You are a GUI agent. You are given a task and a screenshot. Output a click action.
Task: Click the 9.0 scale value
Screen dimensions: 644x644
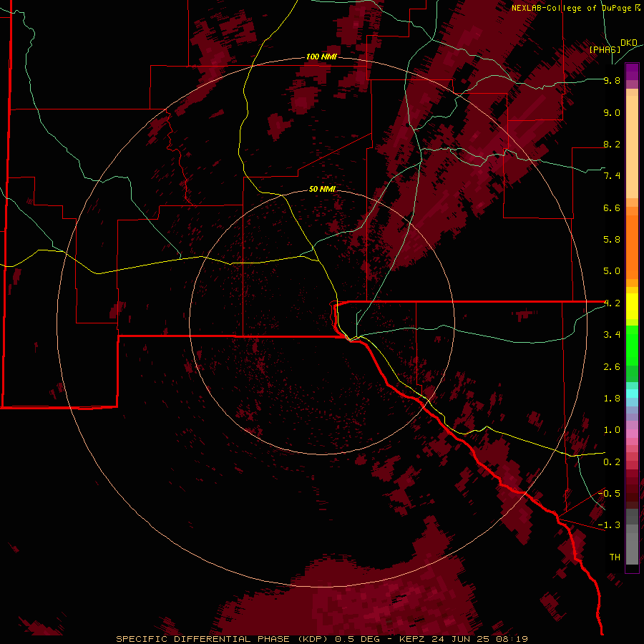point(612,112)
